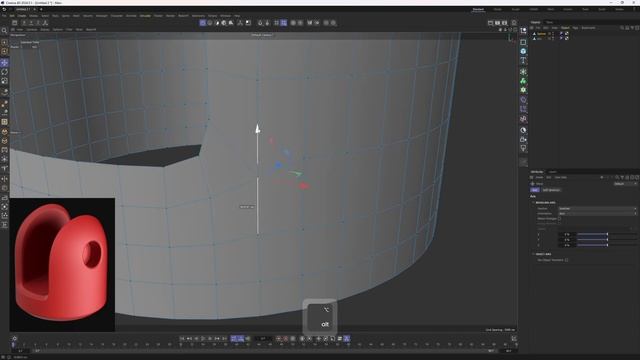The image size is (640, 360).
Task: Open the Orientation dropdown in Modeling Axis
Action: (597, 213)
